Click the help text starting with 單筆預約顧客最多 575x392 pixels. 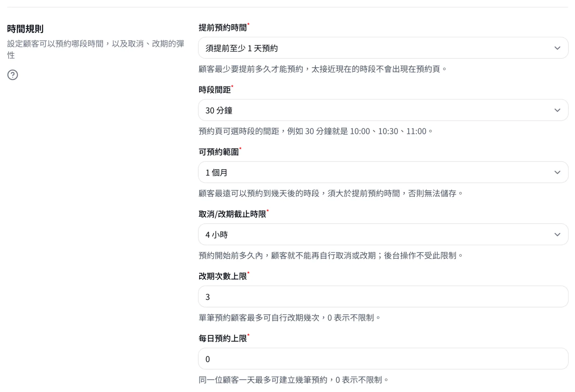tap(290, 318)
